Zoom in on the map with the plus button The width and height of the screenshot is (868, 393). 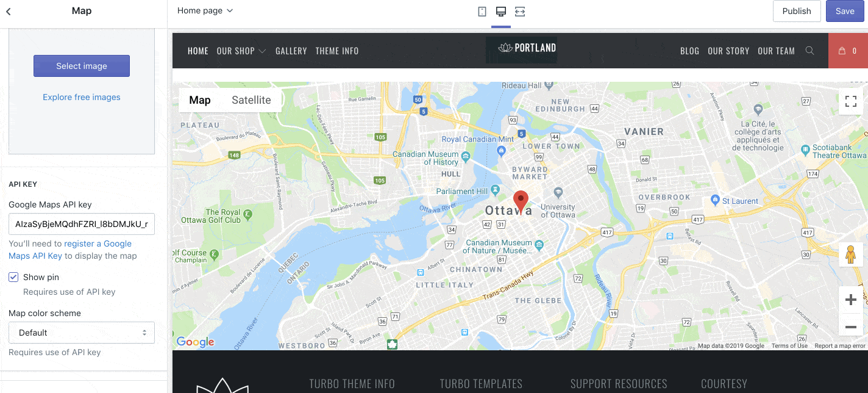[x=851, y=300]
